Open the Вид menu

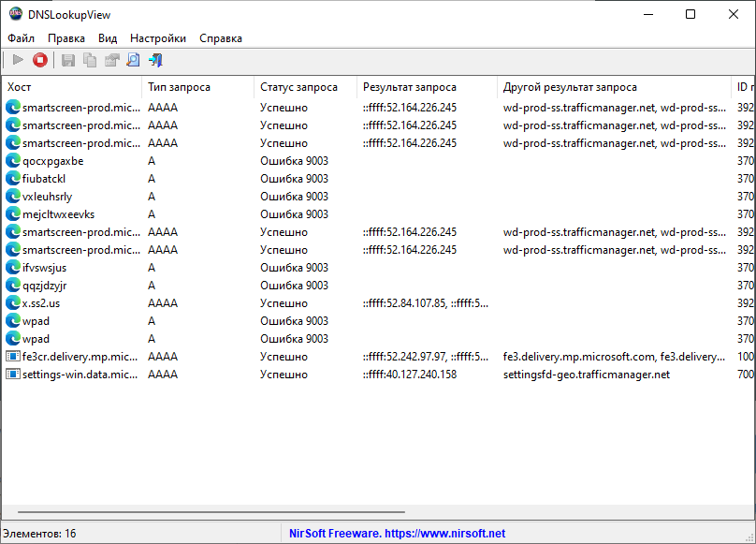(108, 38)
